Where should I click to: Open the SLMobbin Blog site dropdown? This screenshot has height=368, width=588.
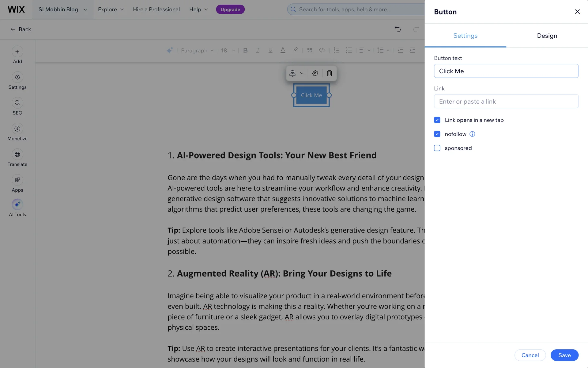pyautogui.click(x=63, y=10)
